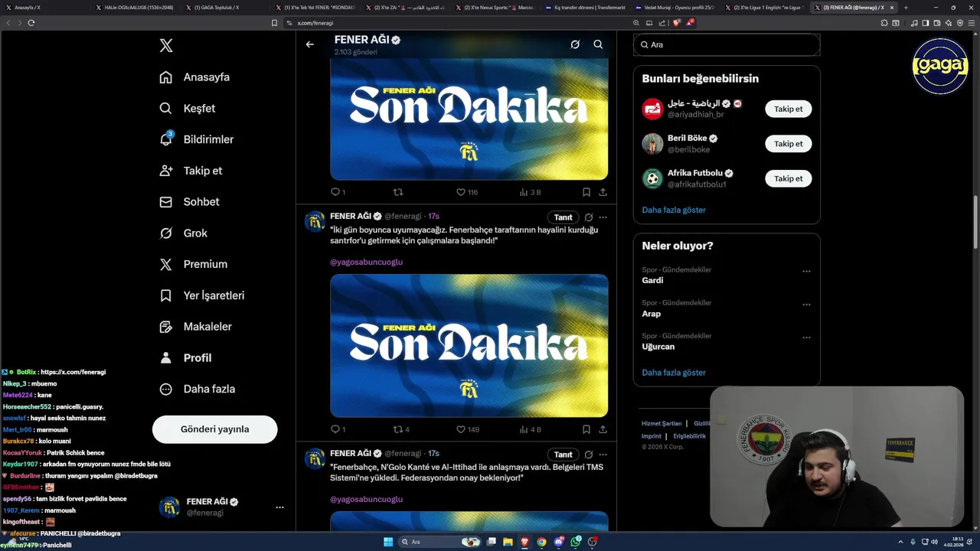Image resolution: width=980 pixels, height=551 pixels.
Task: Reload the browser page
Action: (x=31, y=23)
